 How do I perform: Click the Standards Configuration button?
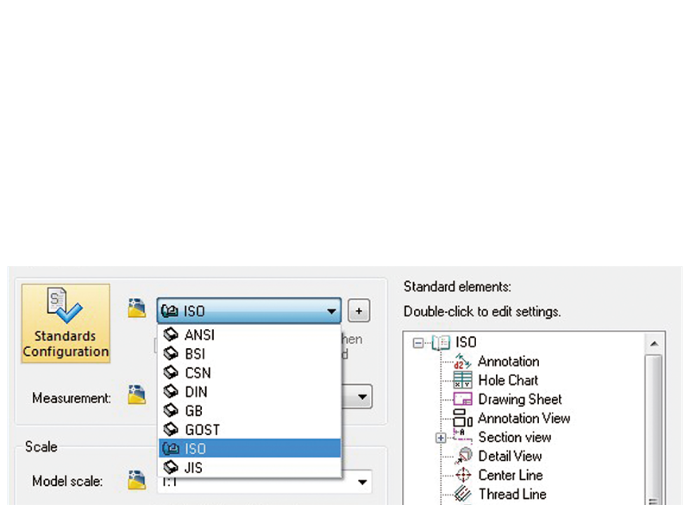(x=66, y=322)
